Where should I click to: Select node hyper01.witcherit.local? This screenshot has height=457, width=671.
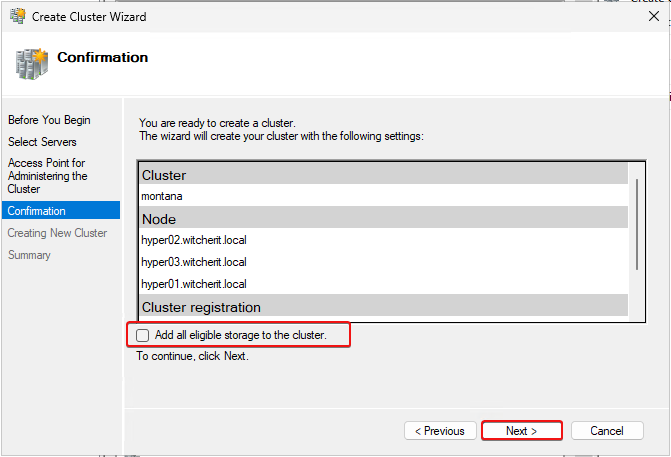click(194, 284)
